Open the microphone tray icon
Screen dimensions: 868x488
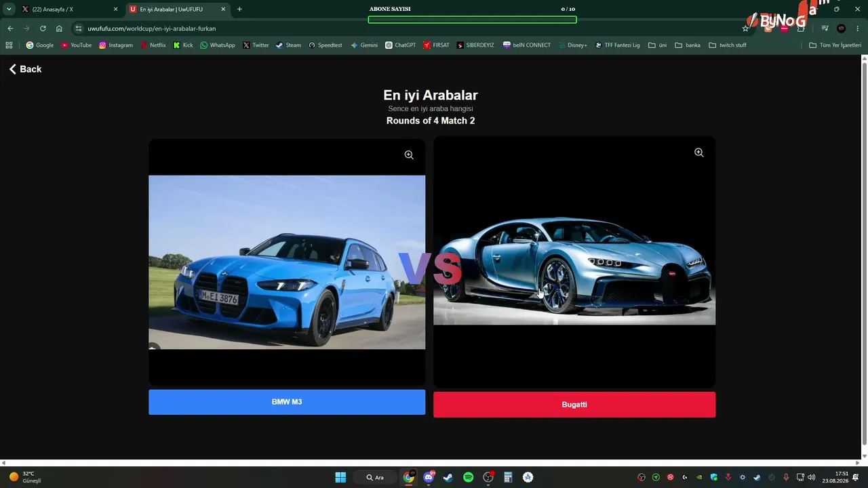pos(786,477)
